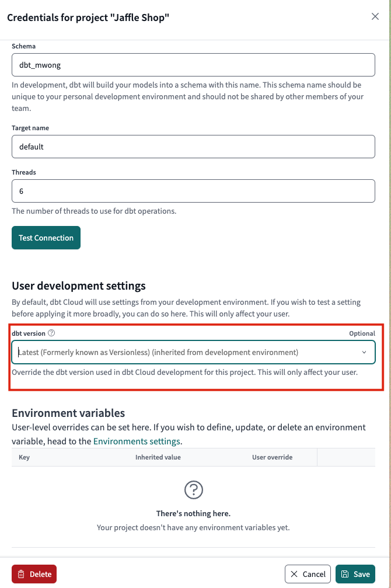Click the Save button
The width and height of the screenshot is (391, 588).
pyautogui.click(x=355, y=574)
